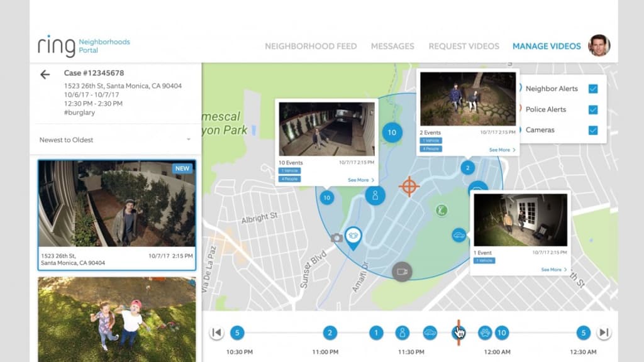Click the 4 People tag on the 2 Events card
644x362 pixels.
(x=431, y=148)
